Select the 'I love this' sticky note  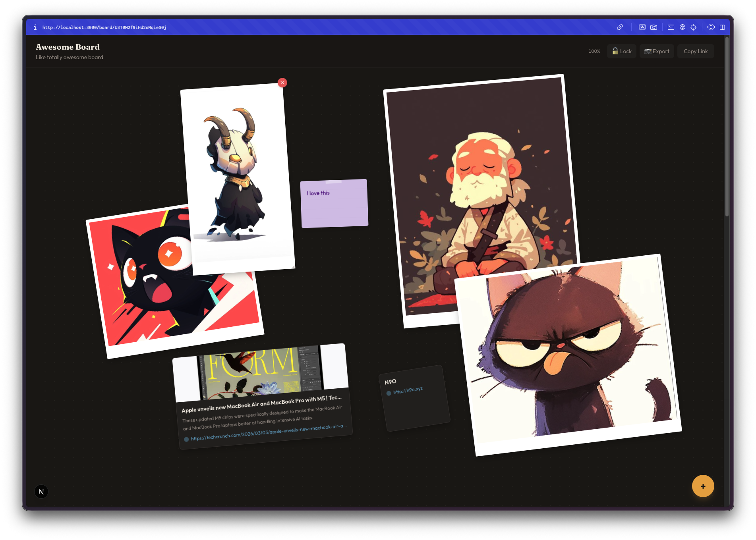(334, 202)
